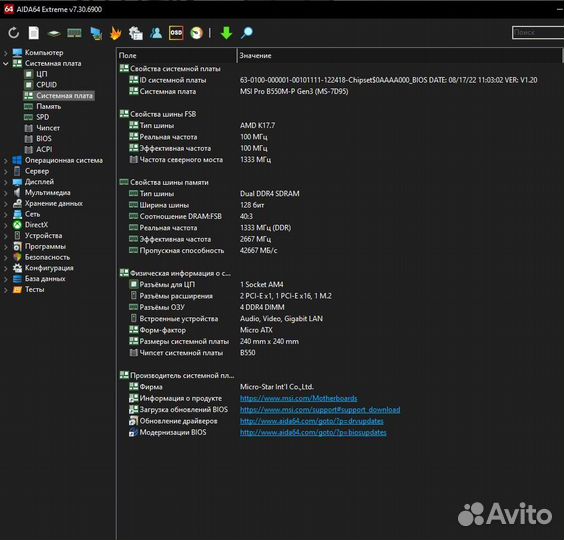
Task: Expand the Сервер node
Action: (x=5, y=172)
